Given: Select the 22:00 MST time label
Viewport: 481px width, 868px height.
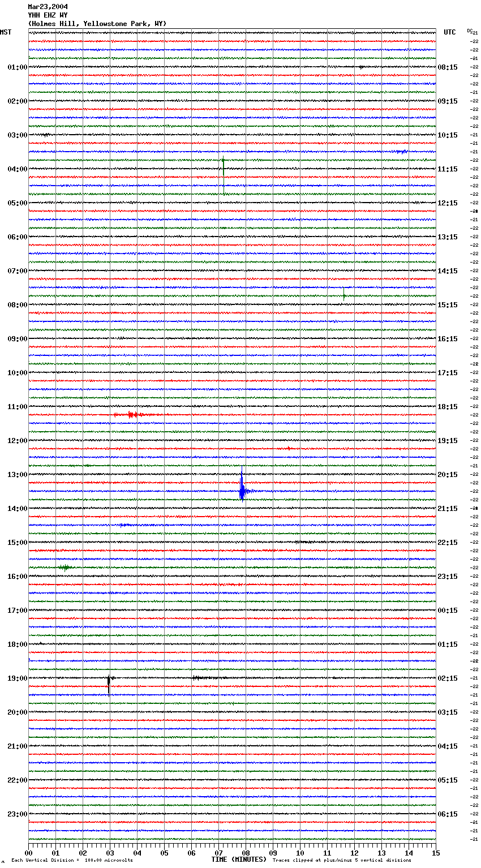Looking at the screenshot, I should tap(18, 780).
